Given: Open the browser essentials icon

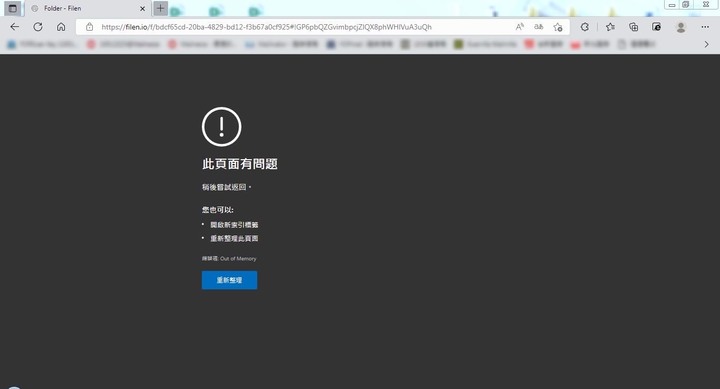Looking at the screenshot, I should tap(657, 27).
